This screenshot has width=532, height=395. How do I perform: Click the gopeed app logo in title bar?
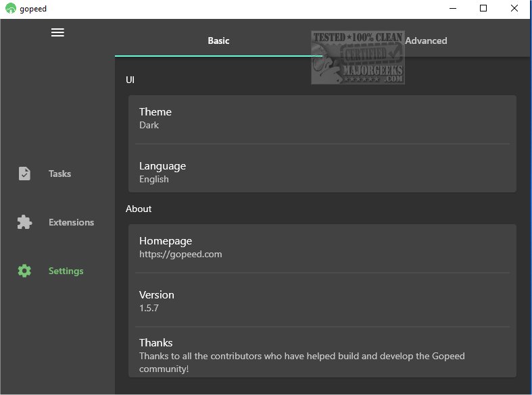(11, 8)
